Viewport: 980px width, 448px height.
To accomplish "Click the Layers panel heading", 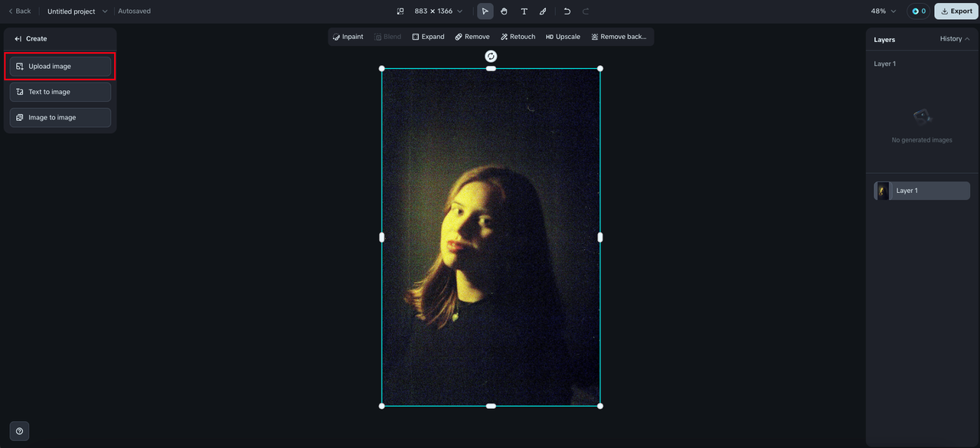I will point(884,39).
